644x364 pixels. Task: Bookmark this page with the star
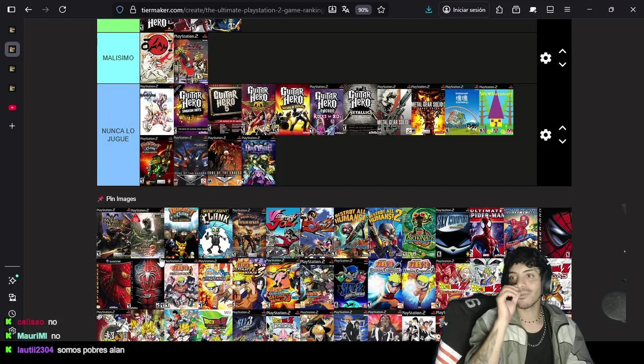click(381, 10)
